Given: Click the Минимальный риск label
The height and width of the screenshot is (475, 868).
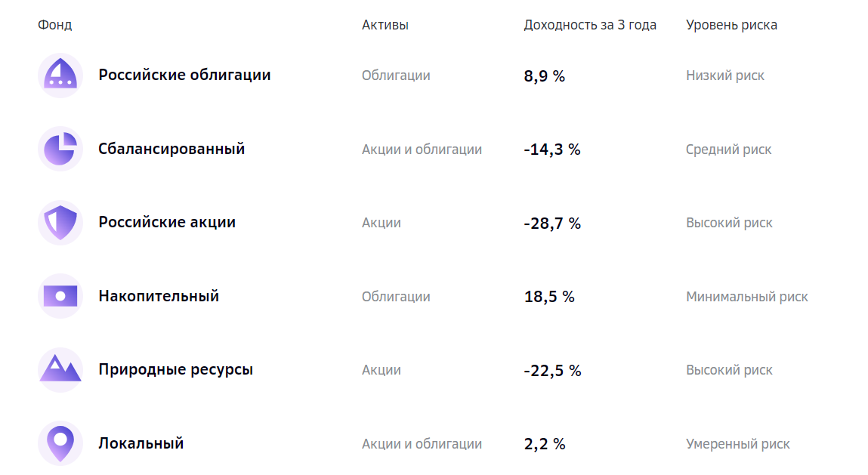Looking at the screenshot, I should (x=746, y=297).
